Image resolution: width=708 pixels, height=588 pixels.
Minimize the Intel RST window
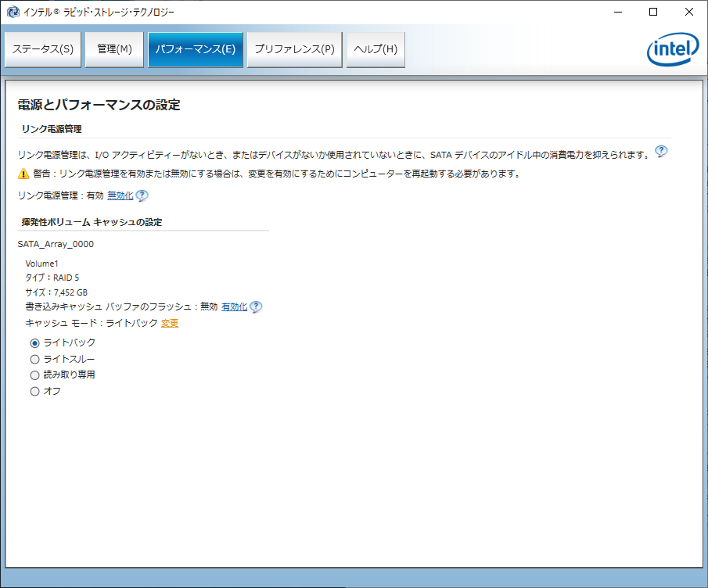(x=618, y=12)
